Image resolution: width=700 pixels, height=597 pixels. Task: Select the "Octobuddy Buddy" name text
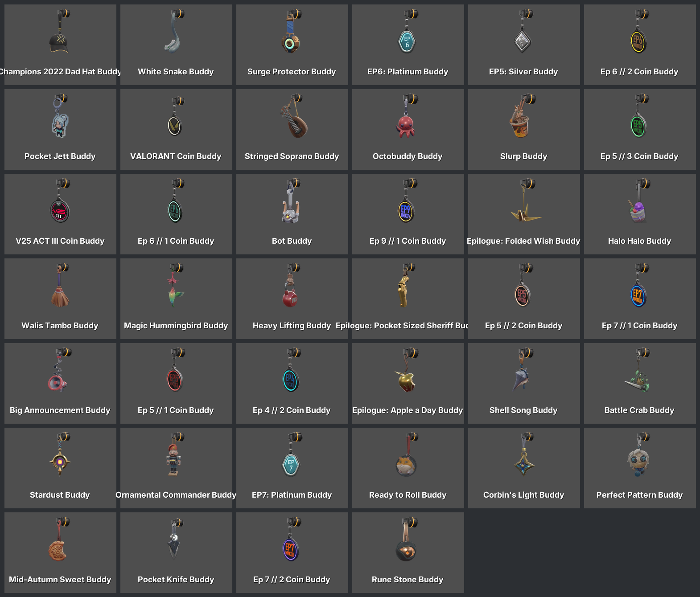pos(408,156)
